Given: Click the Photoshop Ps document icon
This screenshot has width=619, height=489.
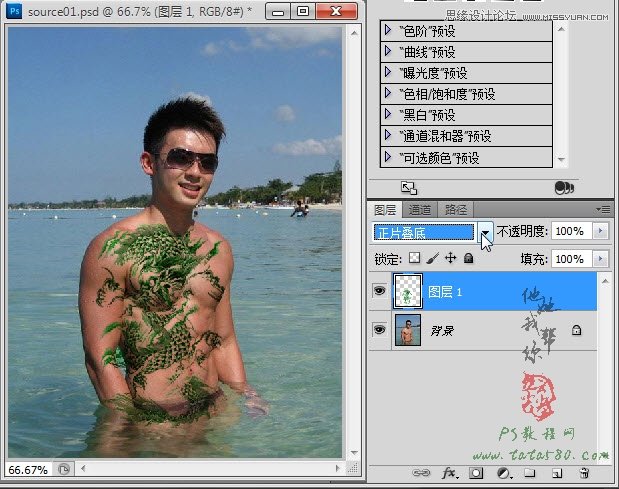Looking at the screenshot, I should pos(15,11).
